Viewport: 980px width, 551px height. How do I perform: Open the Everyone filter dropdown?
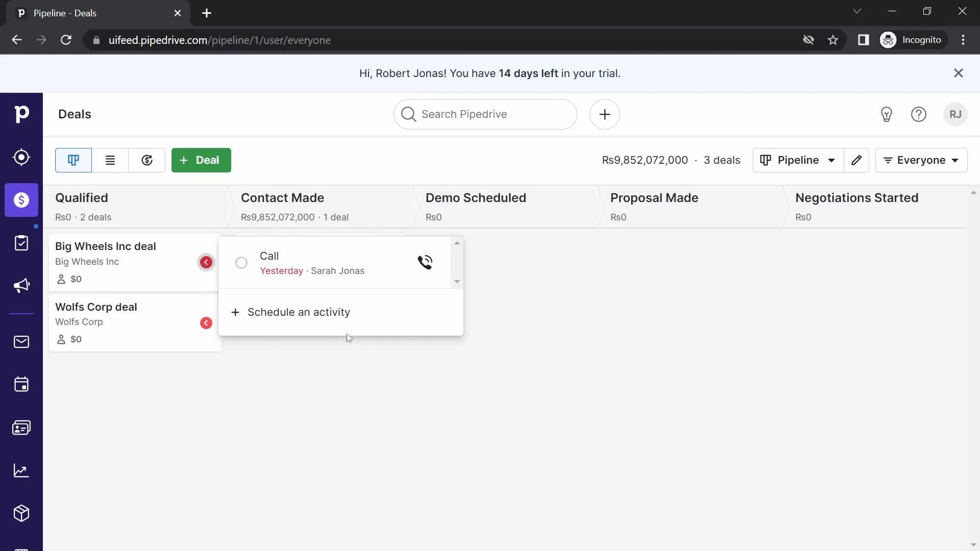tap(922, 160)
